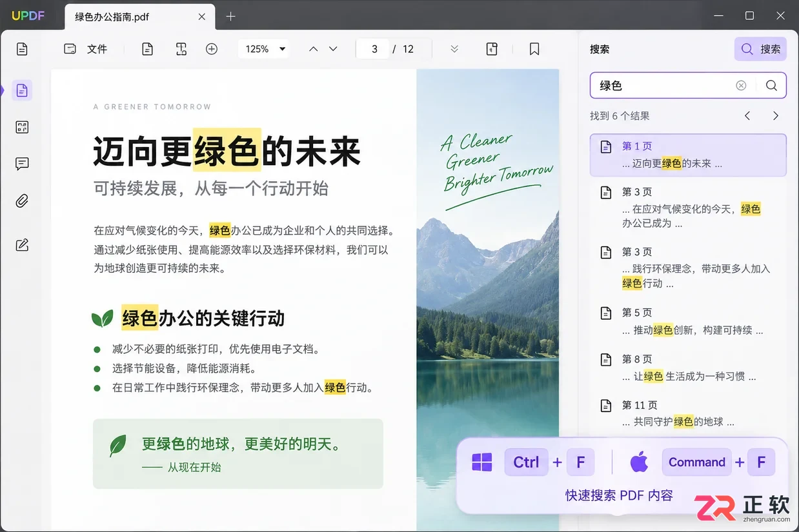
Task: Go to previous page using up chevron
Action: point(314,49)
